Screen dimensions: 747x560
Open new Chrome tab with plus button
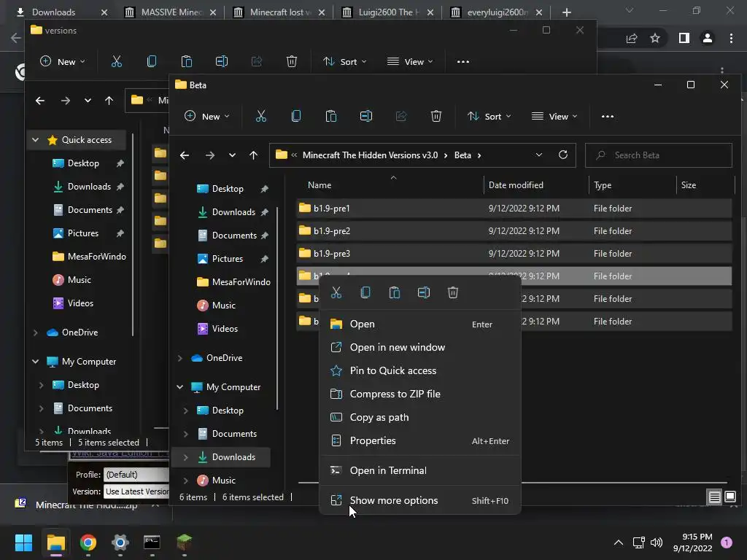566,12
